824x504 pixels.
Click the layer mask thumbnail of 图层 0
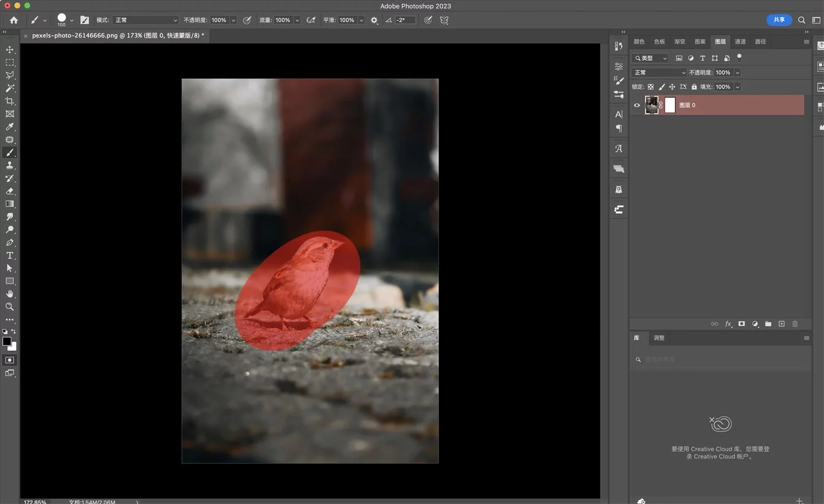pyautogui.click(x=670, y=105)
